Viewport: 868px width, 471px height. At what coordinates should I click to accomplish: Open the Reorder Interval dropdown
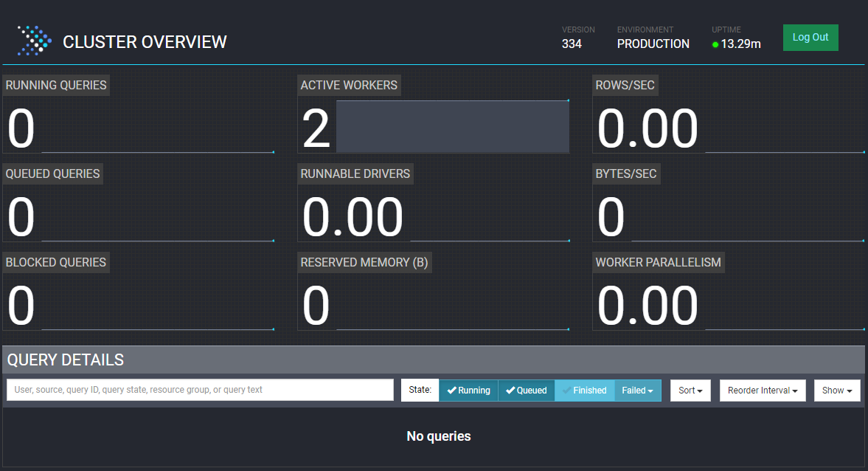pyautogui.click(x=762, y=390)
